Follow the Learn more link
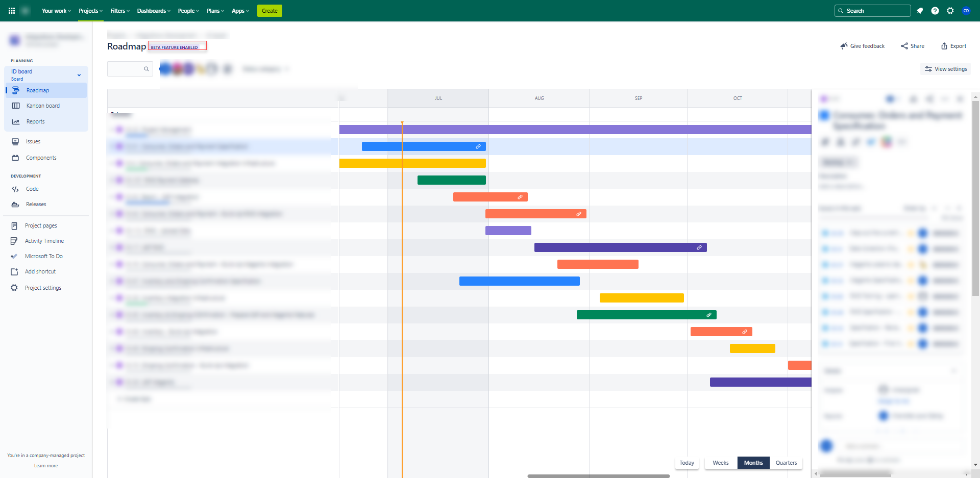 click(x=46, y=466)
